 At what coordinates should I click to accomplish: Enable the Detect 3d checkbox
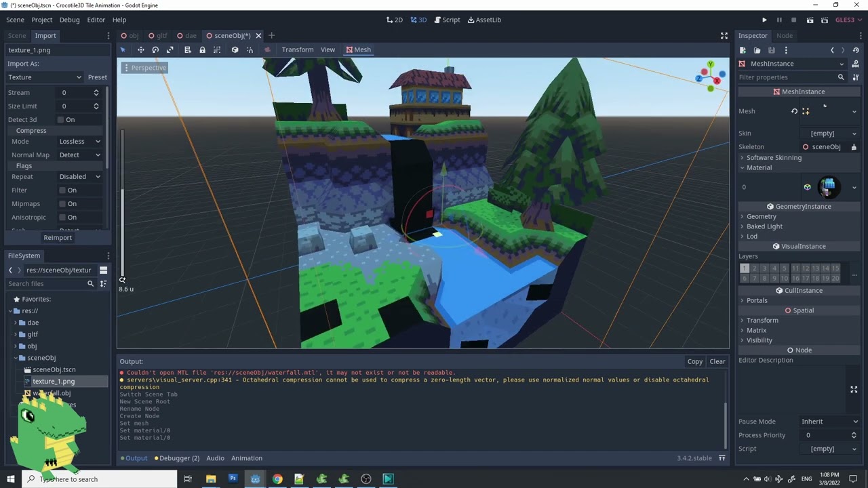coord(60,119)
